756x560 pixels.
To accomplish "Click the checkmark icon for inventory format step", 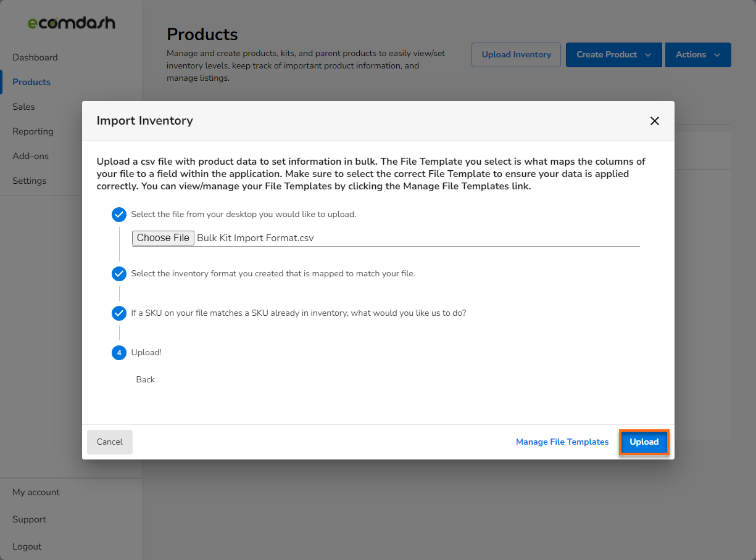I will click(118, 274).
